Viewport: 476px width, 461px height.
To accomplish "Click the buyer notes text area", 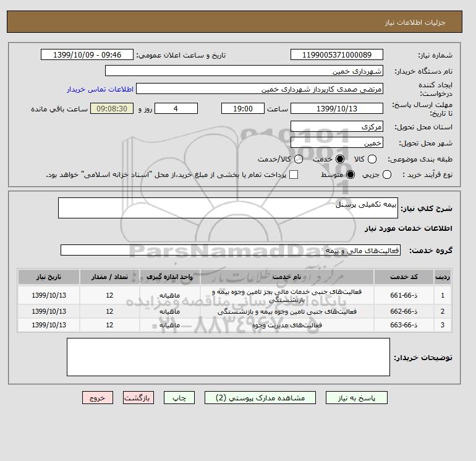I will click(228, 357).
